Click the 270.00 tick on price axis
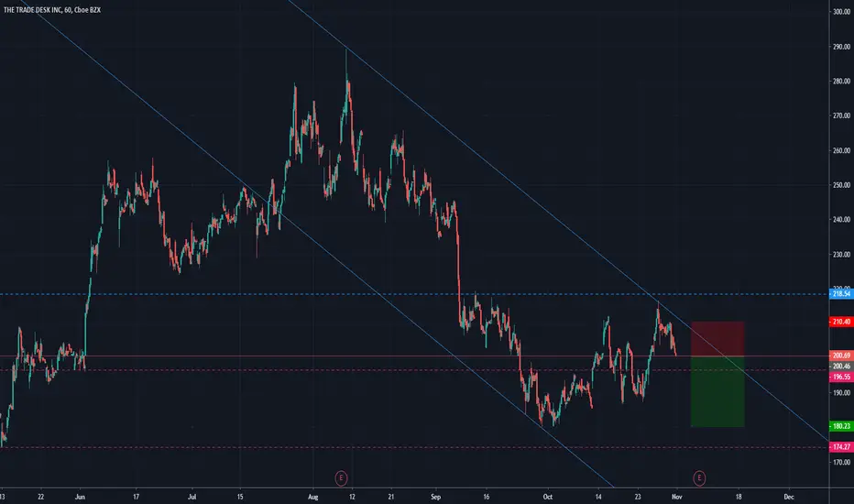The height and width of the screenshot is (504, 854). [841, 115]
